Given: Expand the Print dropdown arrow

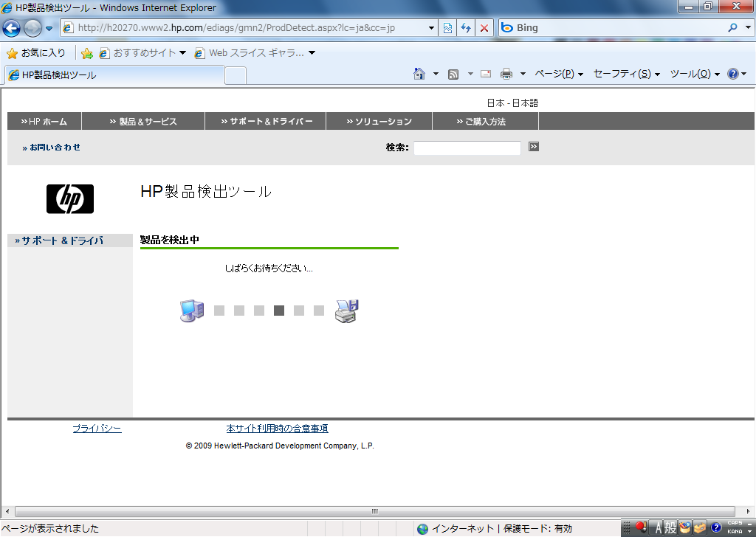Looking at the screenshot, I should [x=523, y=74].
